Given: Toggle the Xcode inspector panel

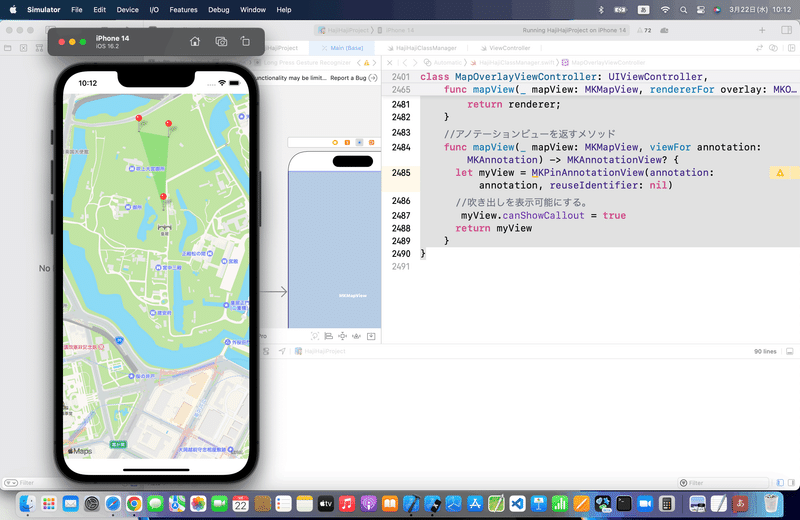Looking at the screenshot, I should click(x=786, y=30).
